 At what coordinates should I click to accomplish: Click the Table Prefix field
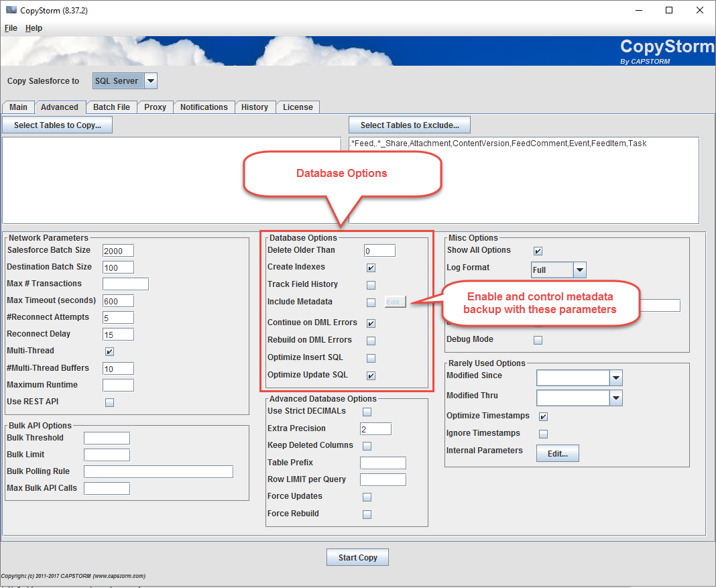383,463
